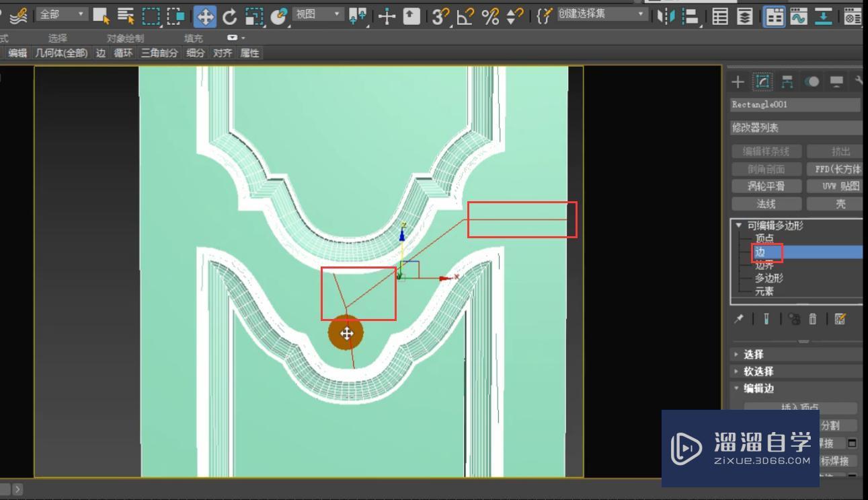Open the 修改器列表 modifier dropdown
The height and width of the screenshot is (500, 868).
click(x=796, y=128)
